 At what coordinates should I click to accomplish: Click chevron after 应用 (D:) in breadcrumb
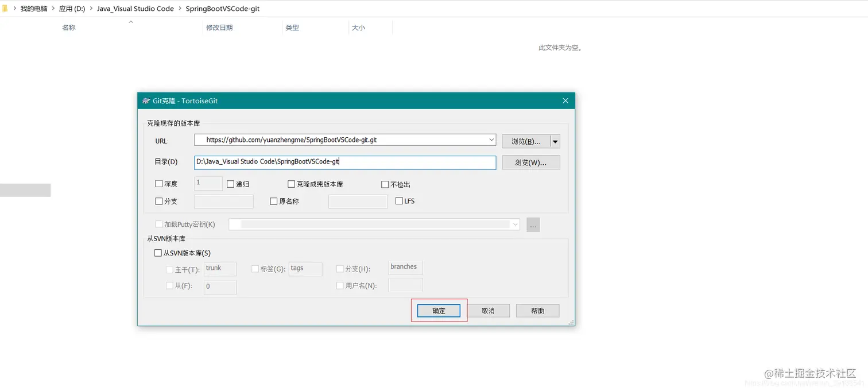tap(91, 9)
